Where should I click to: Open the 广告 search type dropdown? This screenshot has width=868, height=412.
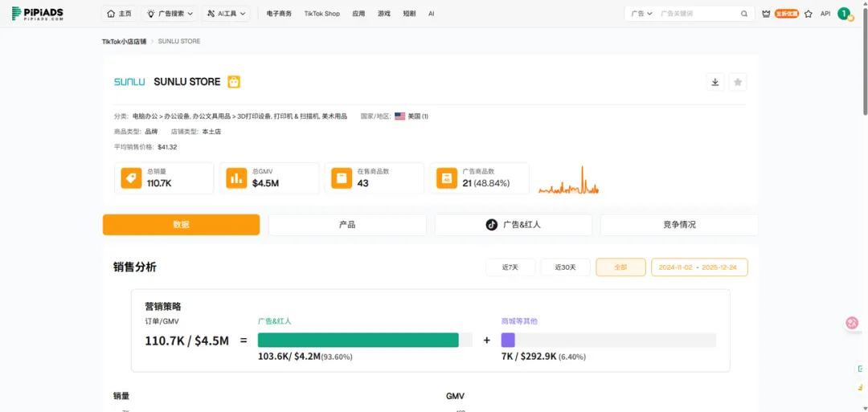coord(641,14)
